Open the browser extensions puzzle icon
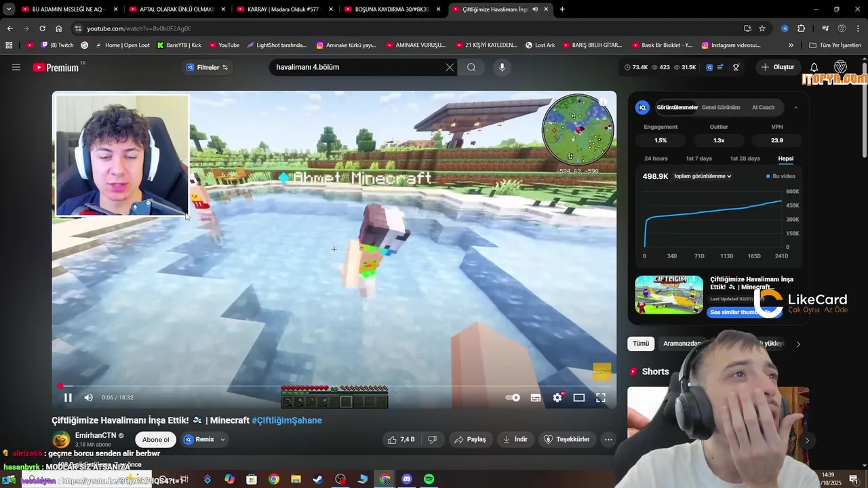Screen dimensions: 868x488 tap(802, 28)
